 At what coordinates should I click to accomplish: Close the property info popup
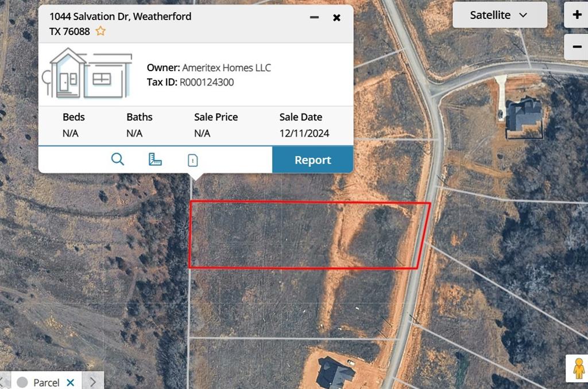pyautogui.click(x=337, y=17)
